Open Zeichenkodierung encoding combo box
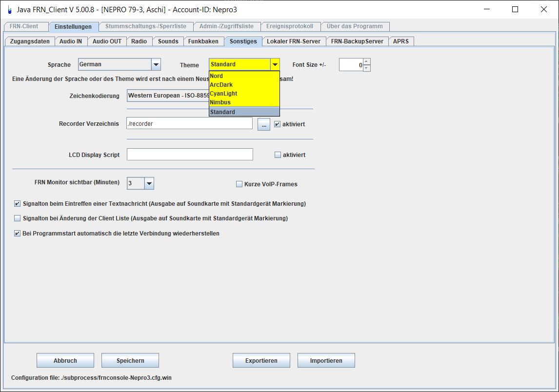559x392 pixels. coord(168,96)
